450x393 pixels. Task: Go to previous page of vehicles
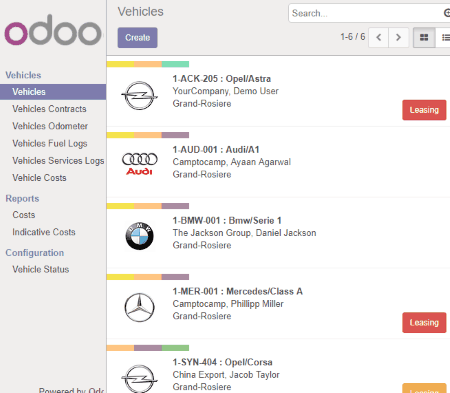(378, 37)
